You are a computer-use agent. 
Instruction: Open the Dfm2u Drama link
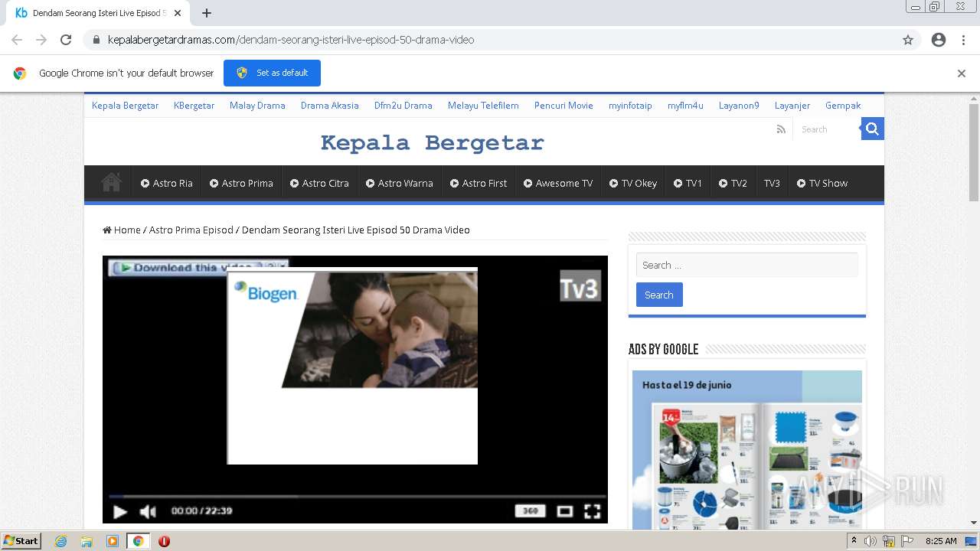(x=403, y=106)
